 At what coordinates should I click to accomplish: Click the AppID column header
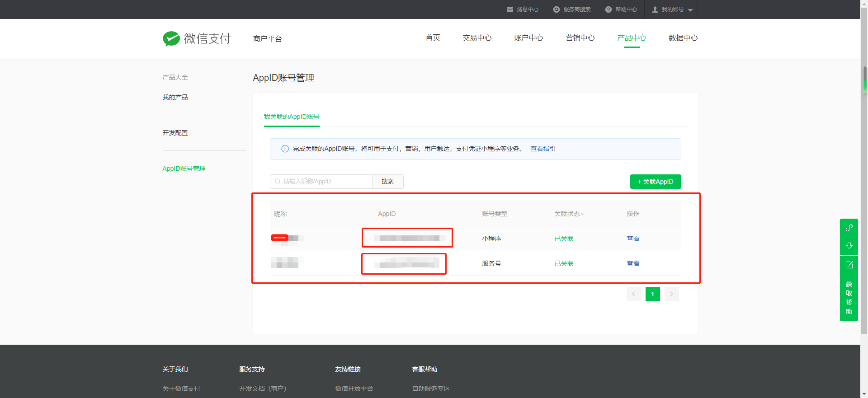click(x=387, y=214)
